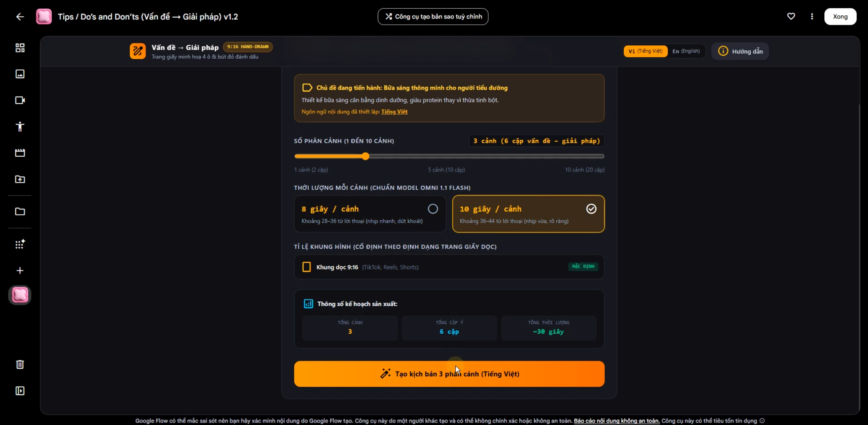Click the TỔNG CẶP Ý 6 cặp card

coord(449,327)
